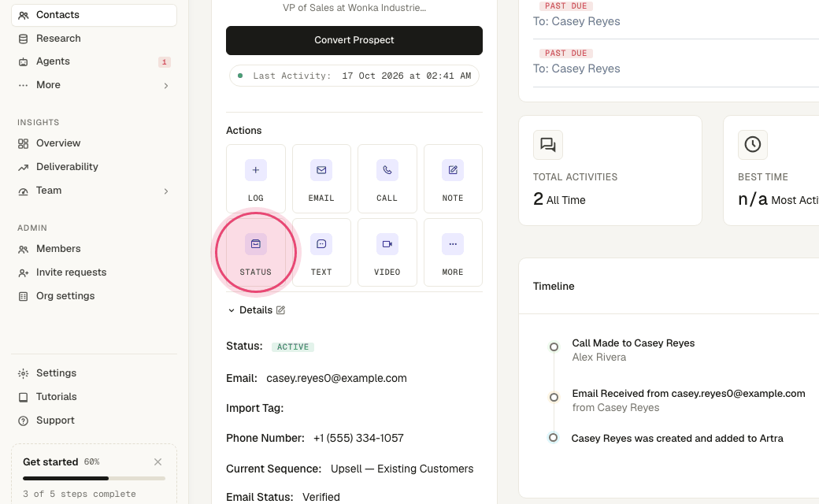This screenshot has height=504, width=819.
Task: Open the Log activity action
Action: click(x=255, y=179)
